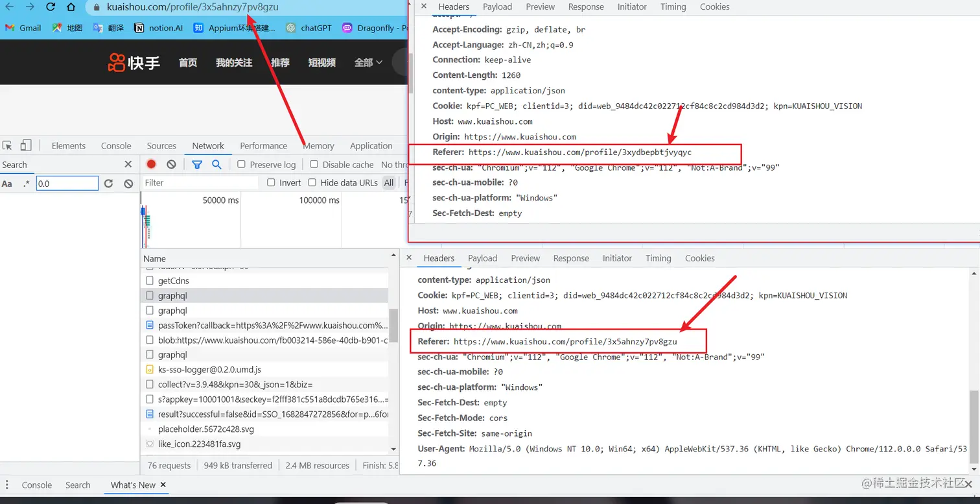Click the lower headers panel scrollbar thumb

pyautogui.click(x=974, y=427)
